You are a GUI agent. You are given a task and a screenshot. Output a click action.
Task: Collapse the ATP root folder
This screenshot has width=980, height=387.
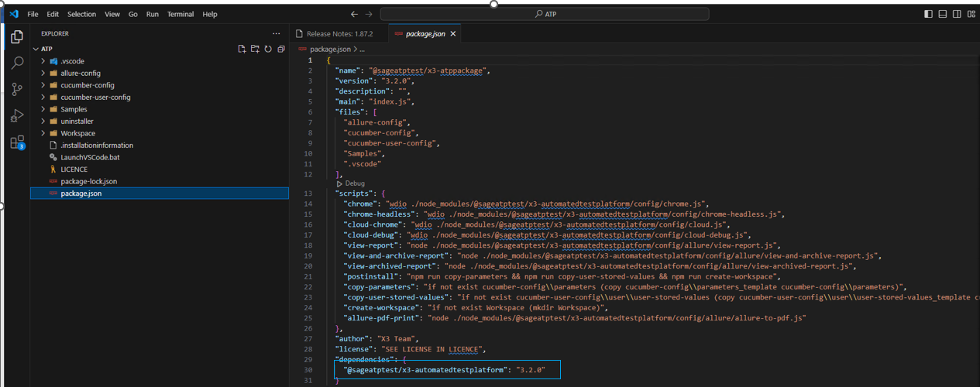[x=36, y=49]
